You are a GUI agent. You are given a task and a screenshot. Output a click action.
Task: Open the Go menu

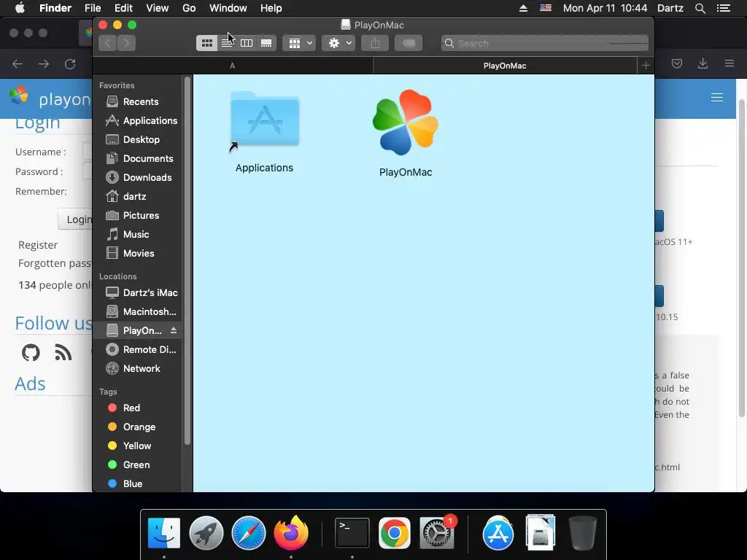(x=189, y=8)
